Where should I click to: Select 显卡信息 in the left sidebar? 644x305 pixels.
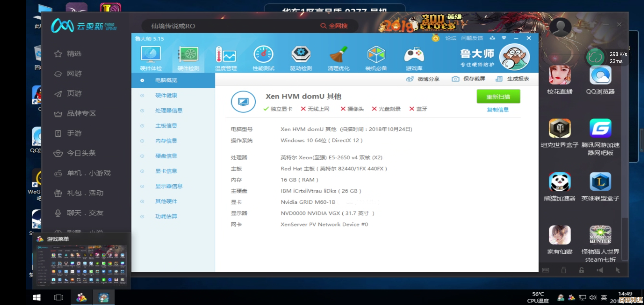coord(166,171)
